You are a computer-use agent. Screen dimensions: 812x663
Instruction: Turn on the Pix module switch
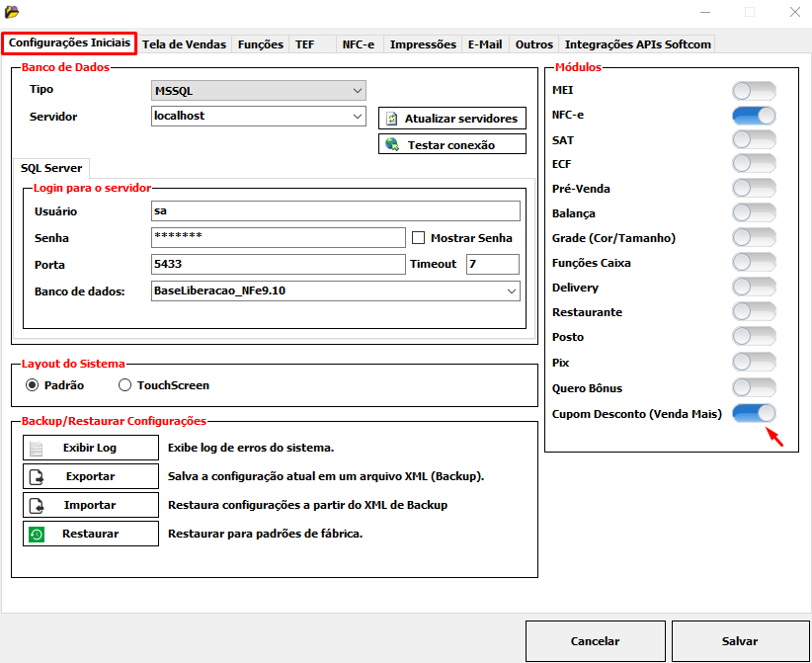[754, 363]
